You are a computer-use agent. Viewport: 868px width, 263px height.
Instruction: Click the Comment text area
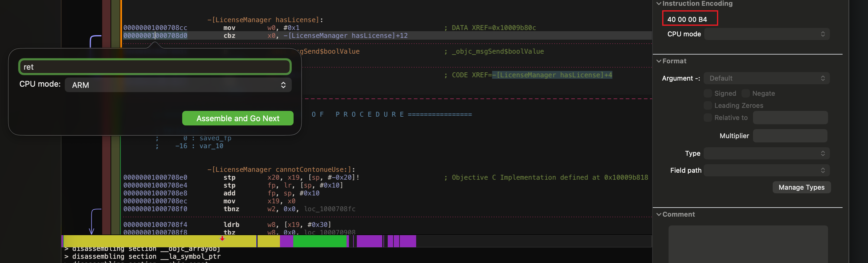tap(748, 244)
